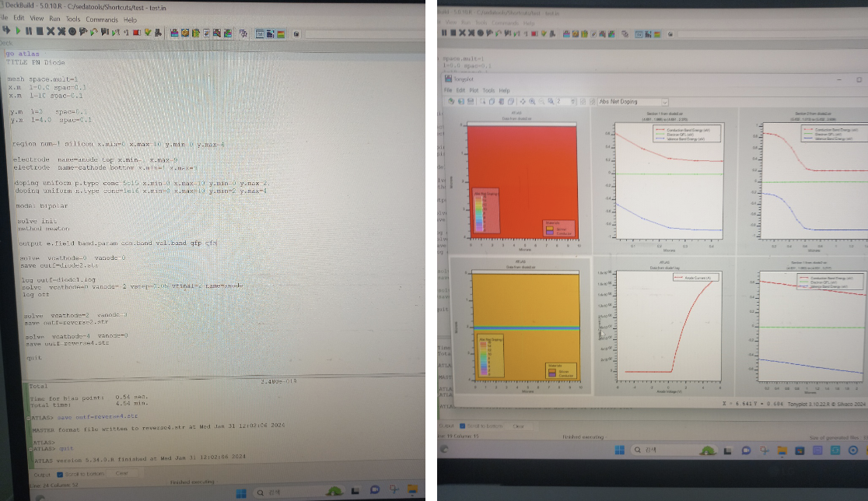Click the black square Stop icon
Image resolution: width=868 pixels, height=501 pixels.
pos(39,32)
